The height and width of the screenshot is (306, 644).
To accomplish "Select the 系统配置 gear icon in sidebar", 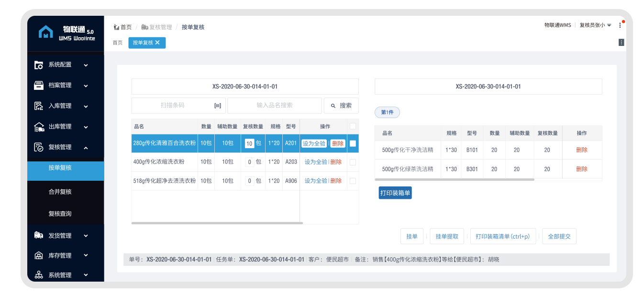I will (39, 65).
